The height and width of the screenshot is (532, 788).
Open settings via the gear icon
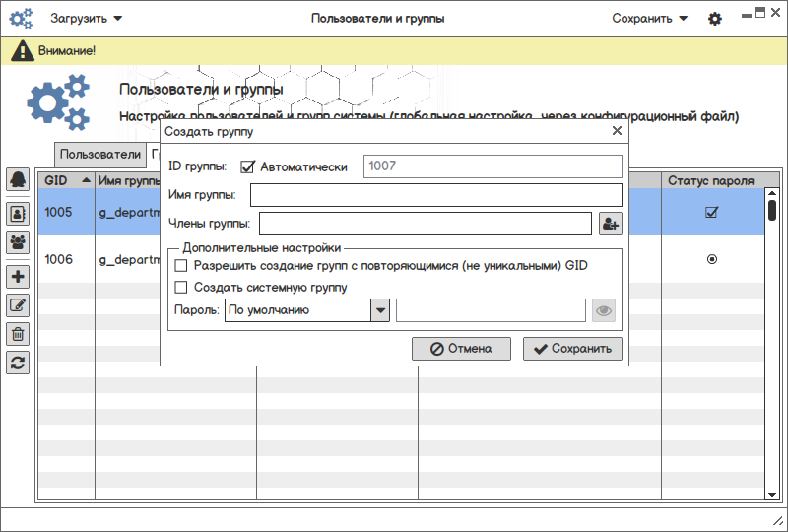(x=715, y=19)
